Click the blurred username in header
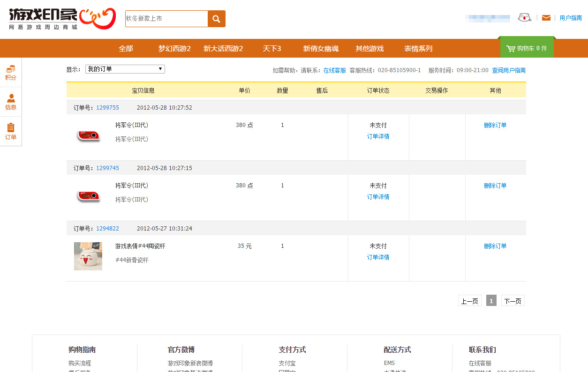Image resolution: width=588 pixels, height=372 pixels. (488, 18)
